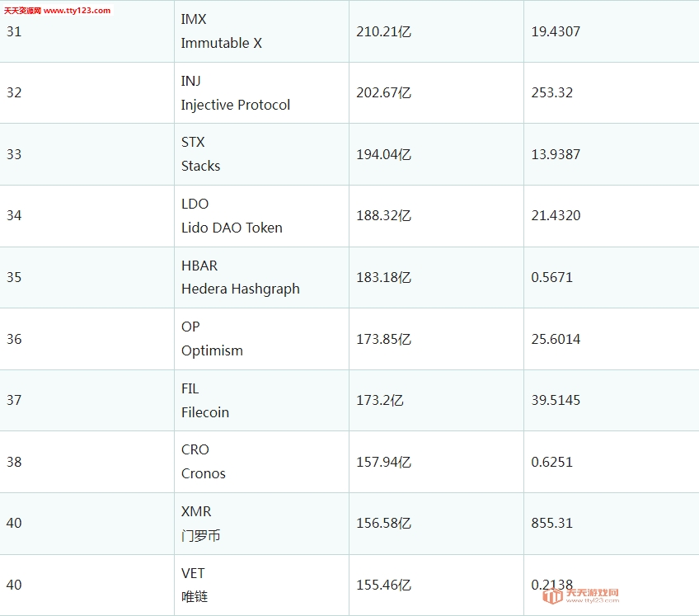Screen dimensions: 699x616
Task: Click the name Filecoin
Action: (205, 412)
